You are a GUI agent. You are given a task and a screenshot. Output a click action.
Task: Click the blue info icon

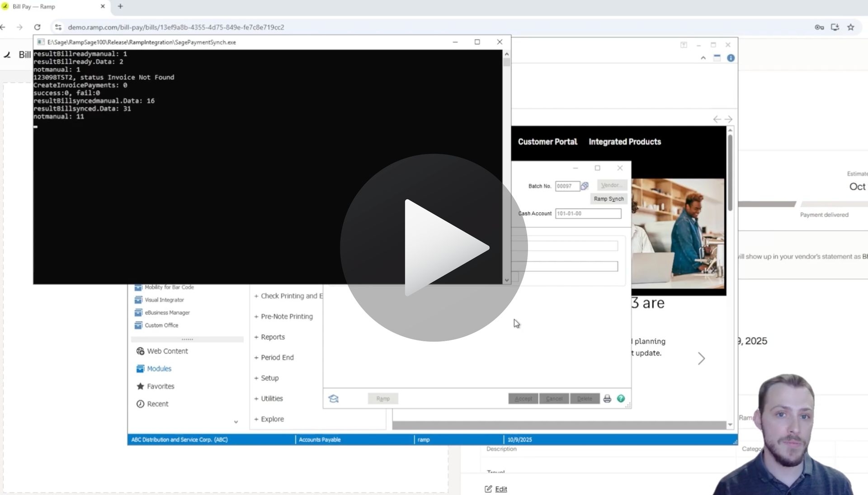tap(731, 58)
